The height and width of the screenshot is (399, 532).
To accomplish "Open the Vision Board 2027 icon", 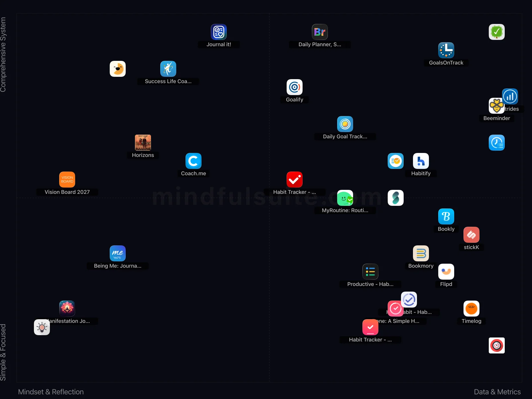I will [x=67, y=180].
